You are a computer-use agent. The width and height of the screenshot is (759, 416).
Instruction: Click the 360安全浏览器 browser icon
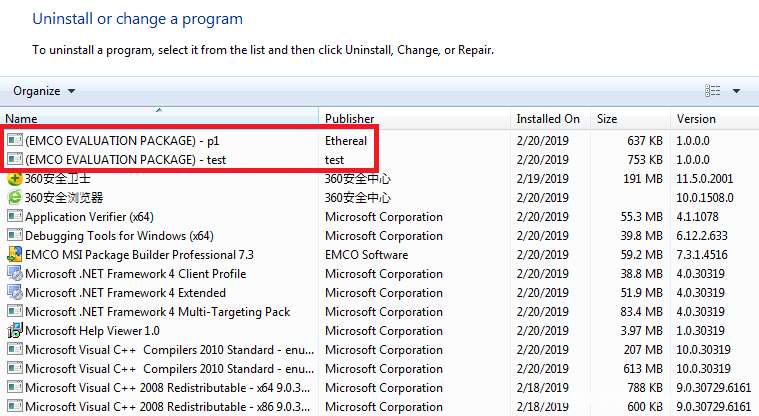tap(15, 198)
